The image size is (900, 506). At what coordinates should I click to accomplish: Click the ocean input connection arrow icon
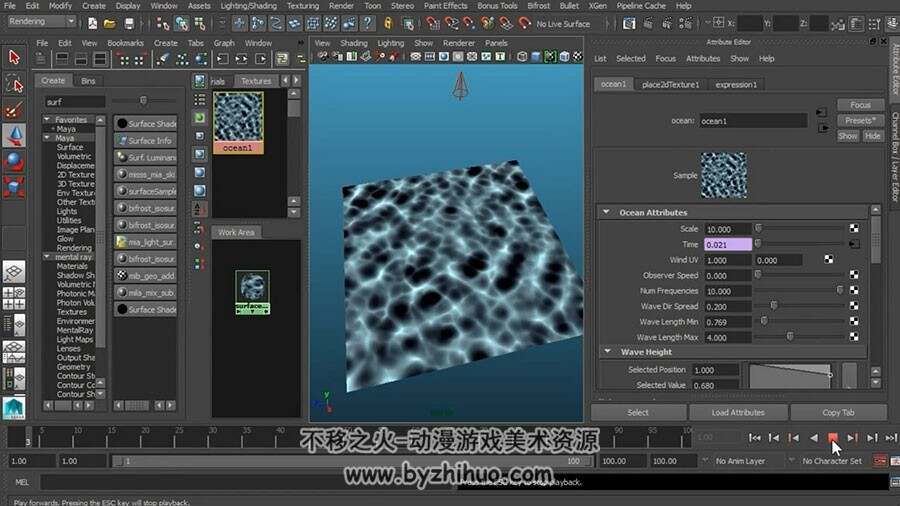822,113
